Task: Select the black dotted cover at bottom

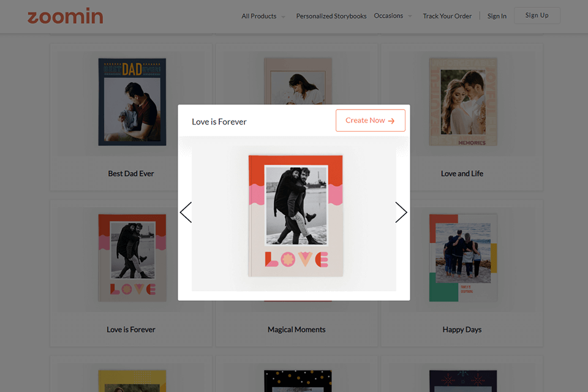Action: coord(298,381)
